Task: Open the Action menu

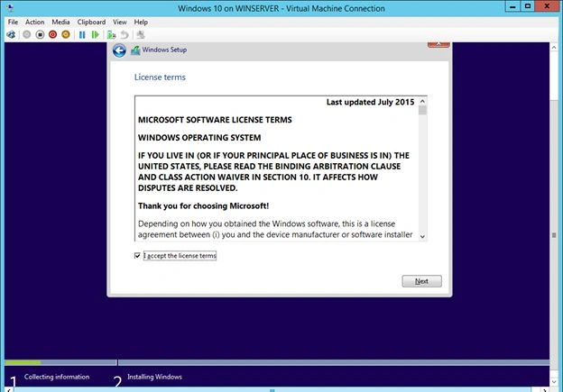Action: coord(35,22)
